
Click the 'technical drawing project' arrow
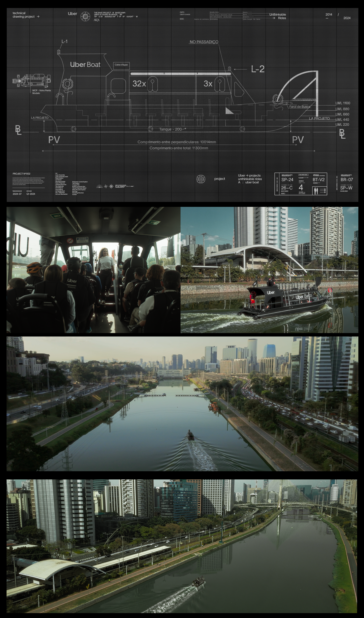(38, 17)
